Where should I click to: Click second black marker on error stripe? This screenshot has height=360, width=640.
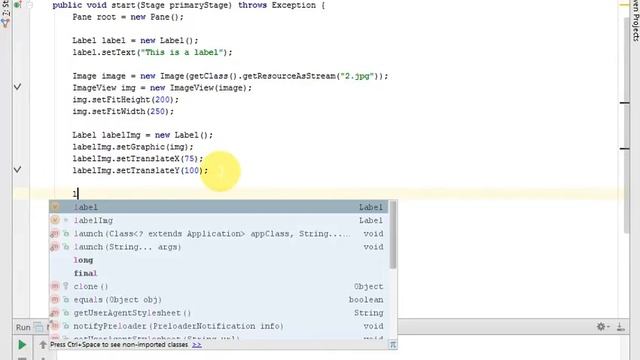624,149
